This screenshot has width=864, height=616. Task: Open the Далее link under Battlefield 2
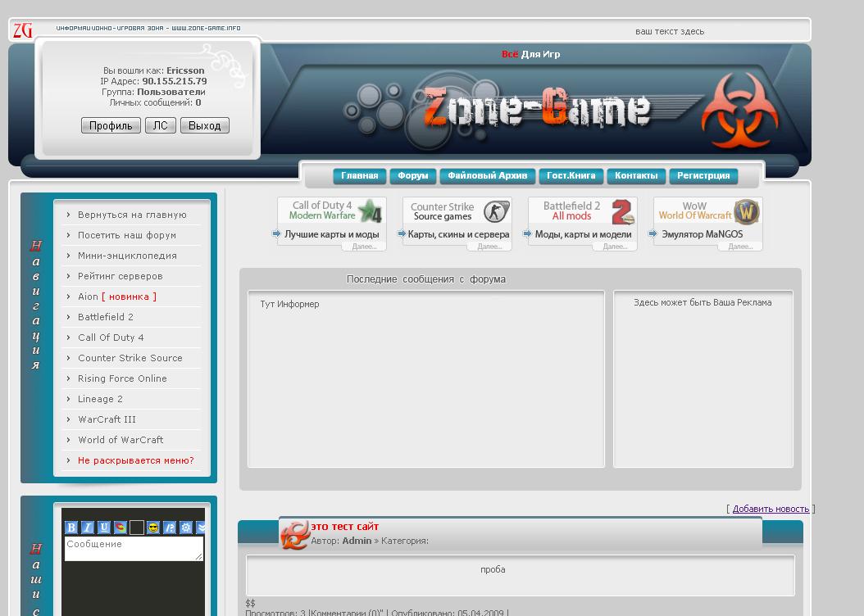click(x=615, y=246)
